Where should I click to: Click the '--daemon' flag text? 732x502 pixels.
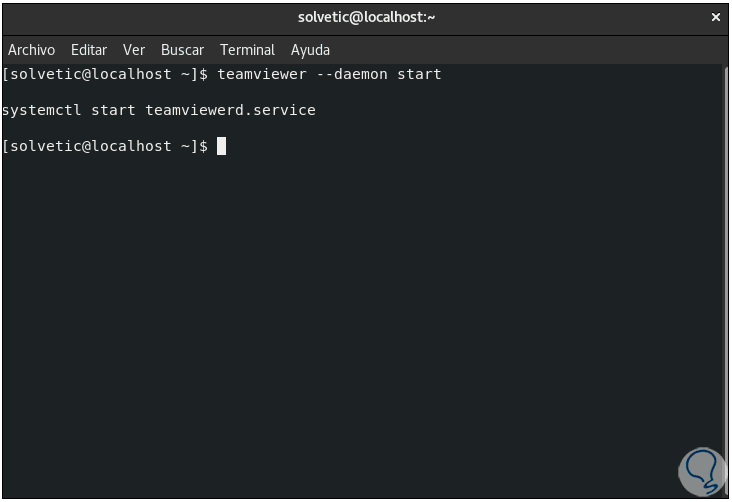coord(352,74)
